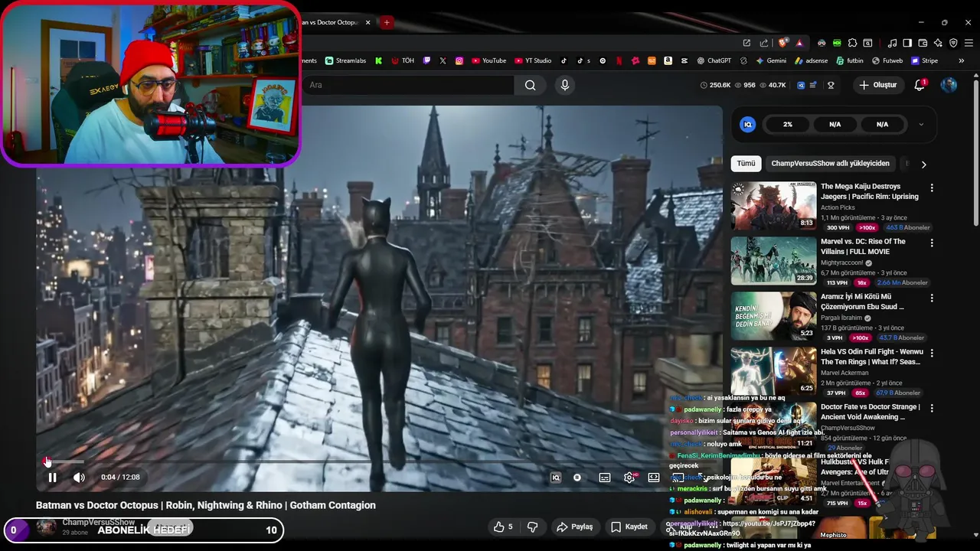Open video player settings gear
This screenshot has width=980, height=551.
pos(629,478)
